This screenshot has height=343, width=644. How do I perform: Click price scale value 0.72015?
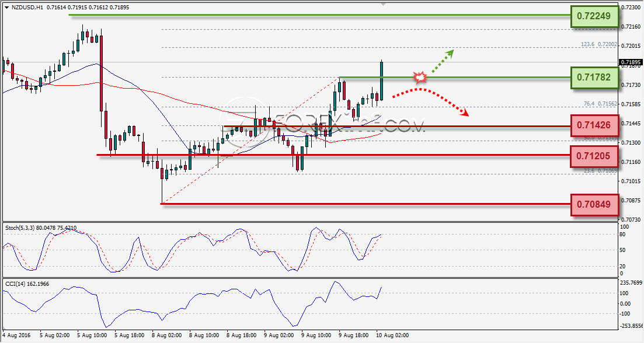(631, 46)
